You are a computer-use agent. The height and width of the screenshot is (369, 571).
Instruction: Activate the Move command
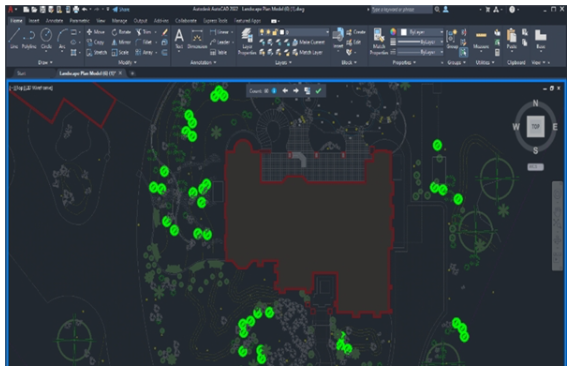point(95,32)
